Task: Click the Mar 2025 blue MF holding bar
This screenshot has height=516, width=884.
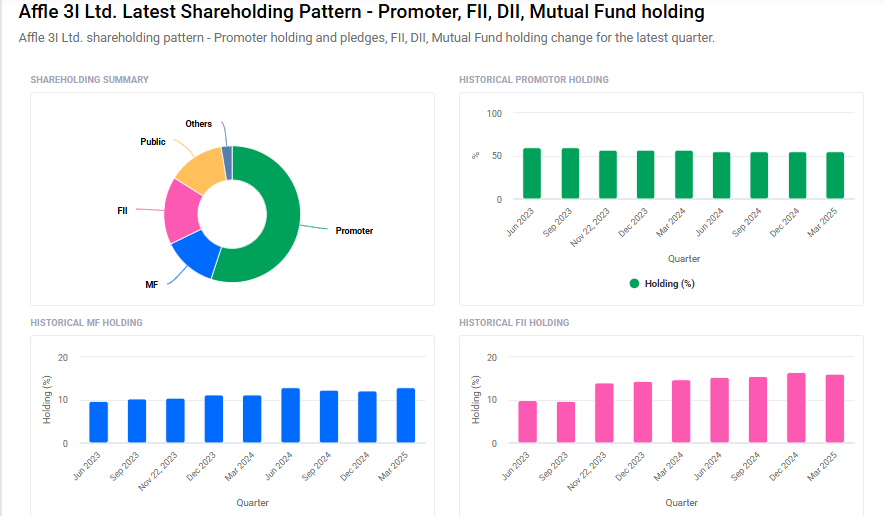Action: click(x=406, y=416)
